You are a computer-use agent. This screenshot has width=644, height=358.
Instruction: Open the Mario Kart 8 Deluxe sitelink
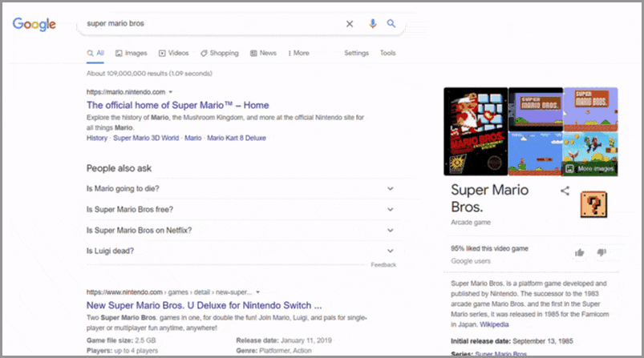click(237, 138)
